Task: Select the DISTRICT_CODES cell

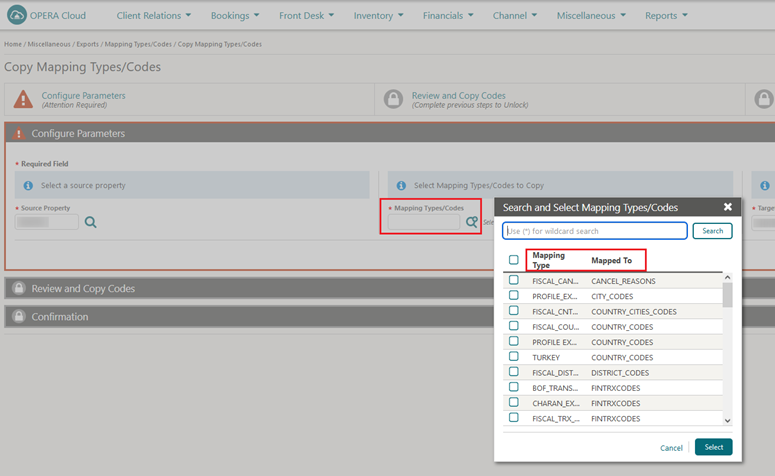Action: pos(620,373)
